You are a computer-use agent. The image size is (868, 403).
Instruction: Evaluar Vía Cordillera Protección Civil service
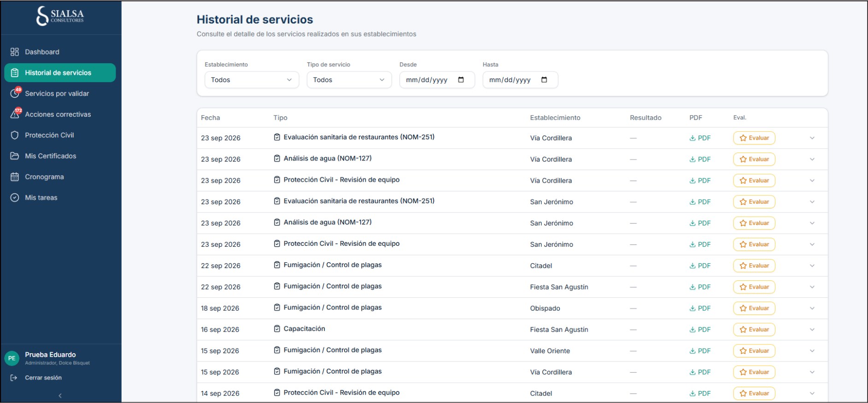(754, 181)
